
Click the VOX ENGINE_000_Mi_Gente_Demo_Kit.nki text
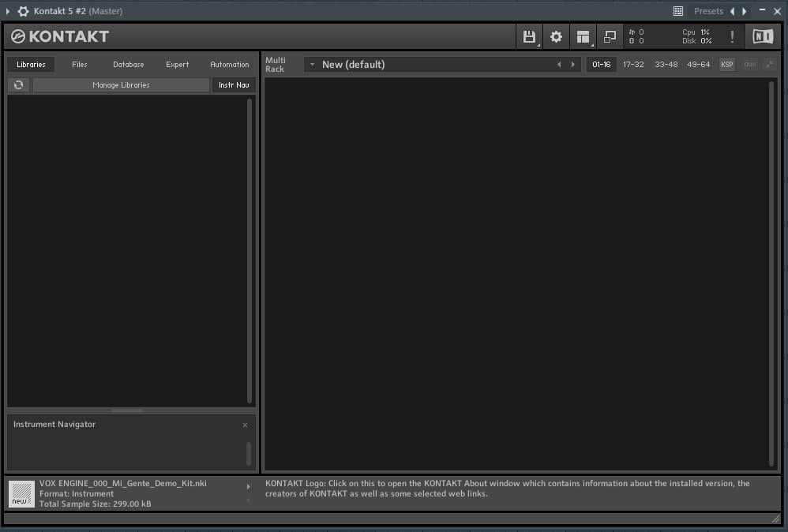pyautogui.click(x=123, y=483)
